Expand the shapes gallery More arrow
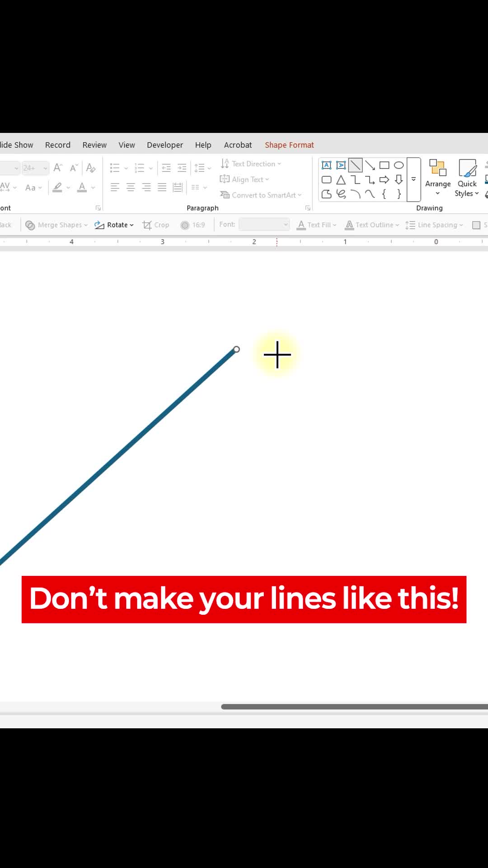 click(413, 179)
